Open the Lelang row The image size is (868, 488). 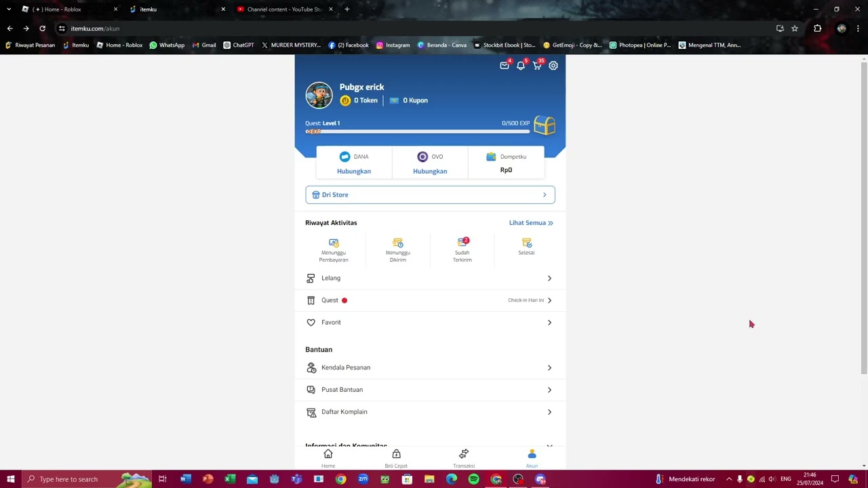coord(430,279)
